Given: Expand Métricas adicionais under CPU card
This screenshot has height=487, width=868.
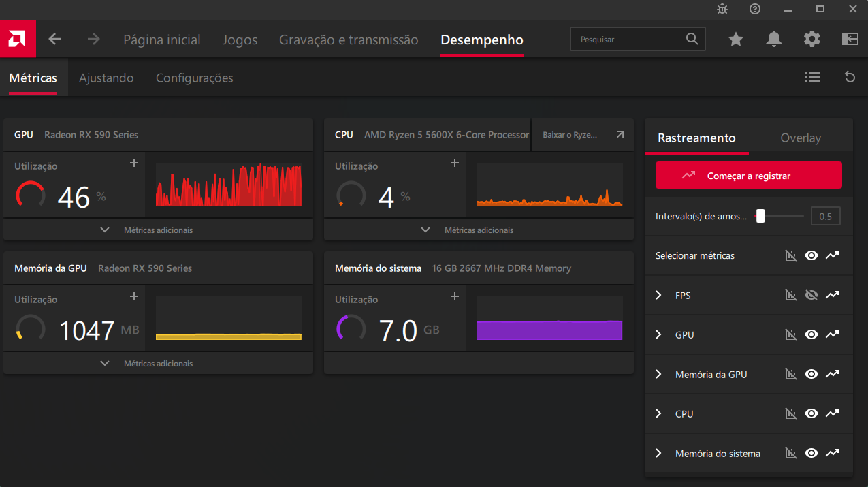Looking at the screenshot, I should coord(479,230).
